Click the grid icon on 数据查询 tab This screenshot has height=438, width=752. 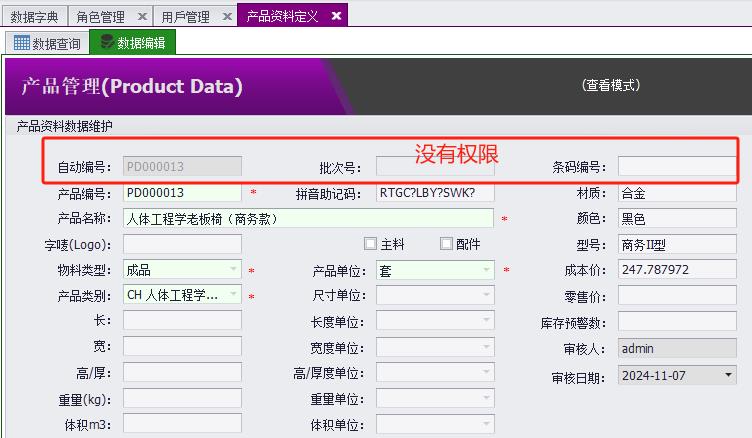21,43
